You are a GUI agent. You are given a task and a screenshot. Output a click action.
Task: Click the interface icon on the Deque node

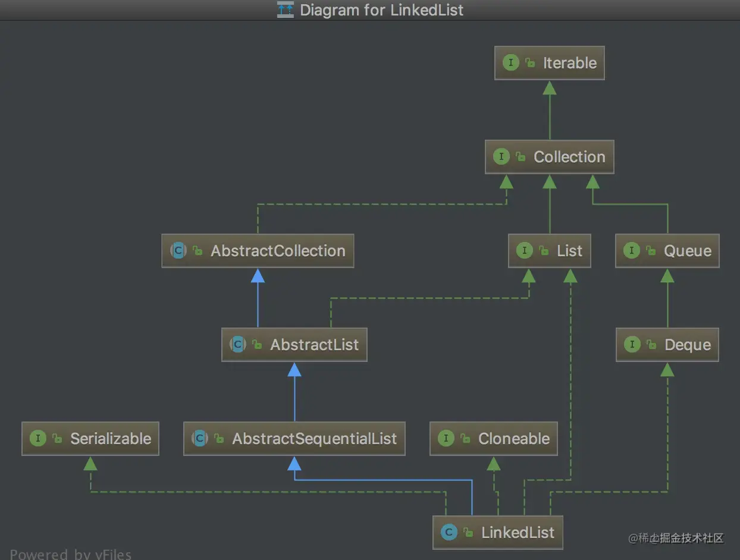pos(632,344)
